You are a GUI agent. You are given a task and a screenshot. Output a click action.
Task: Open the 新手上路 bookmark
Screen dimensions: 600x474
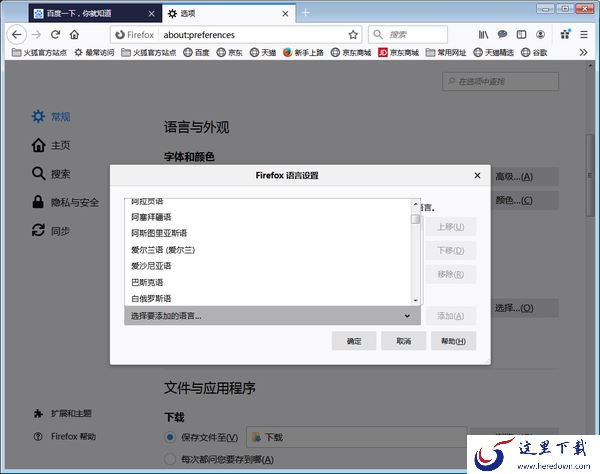click(x=303, y=52)
